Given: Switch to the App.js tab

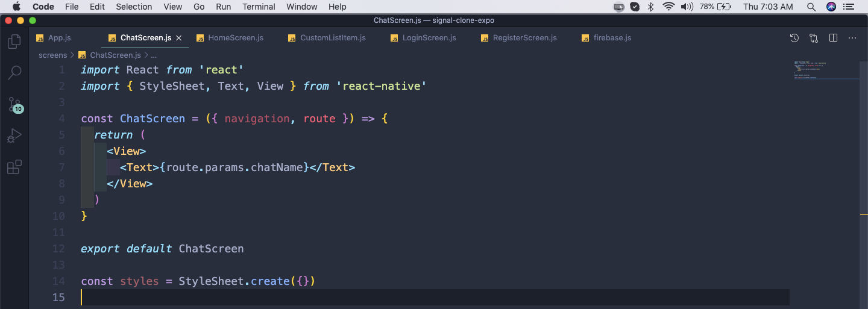Looking at the screenshot, I should tap(54, 38).
